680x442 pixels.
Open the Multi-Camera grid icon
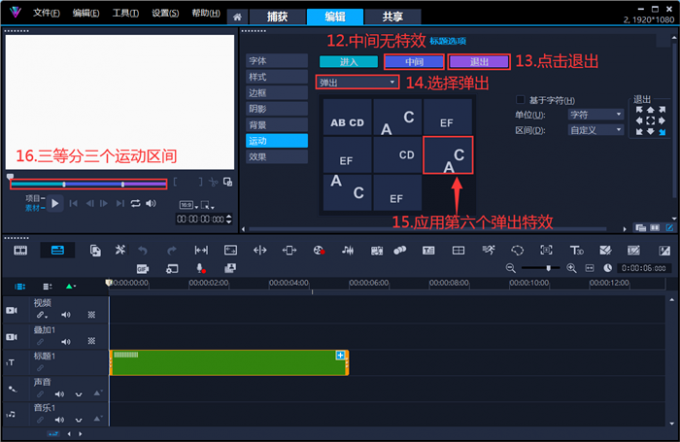pos(458,250)
